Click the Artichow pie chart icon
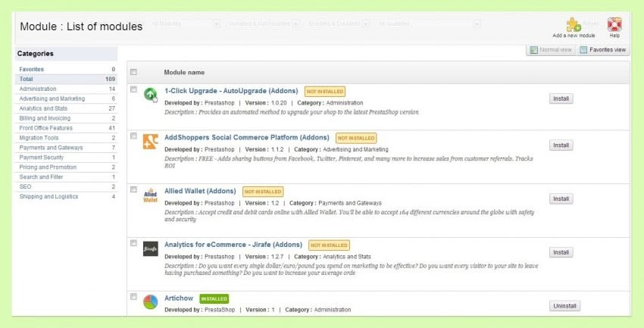 pos(150,302)
